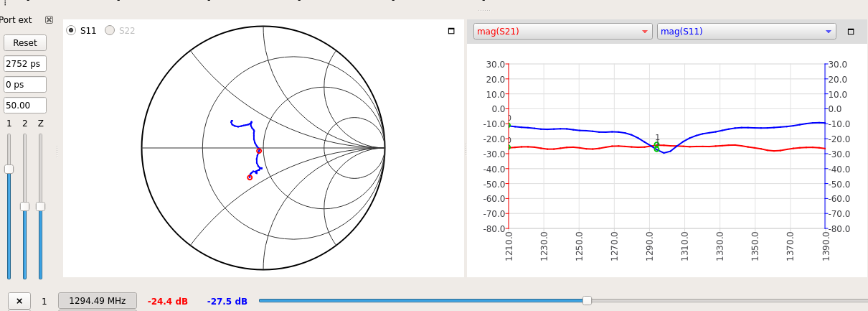Move the marker frequency slider handle
The width and height of the screenshot is (868, 311).
pos(587,301)
